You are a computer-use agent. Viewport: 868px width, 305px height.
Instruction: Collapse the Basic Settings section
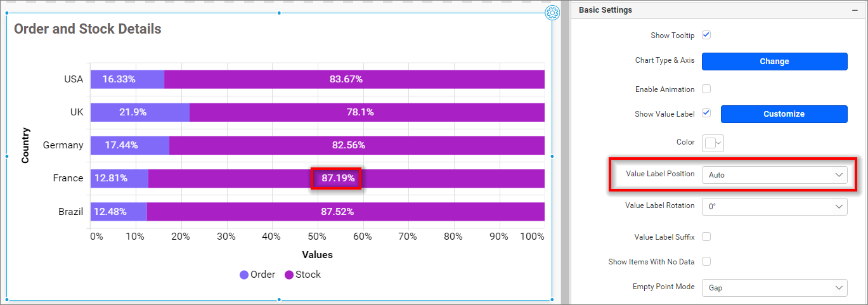point(854,10)
